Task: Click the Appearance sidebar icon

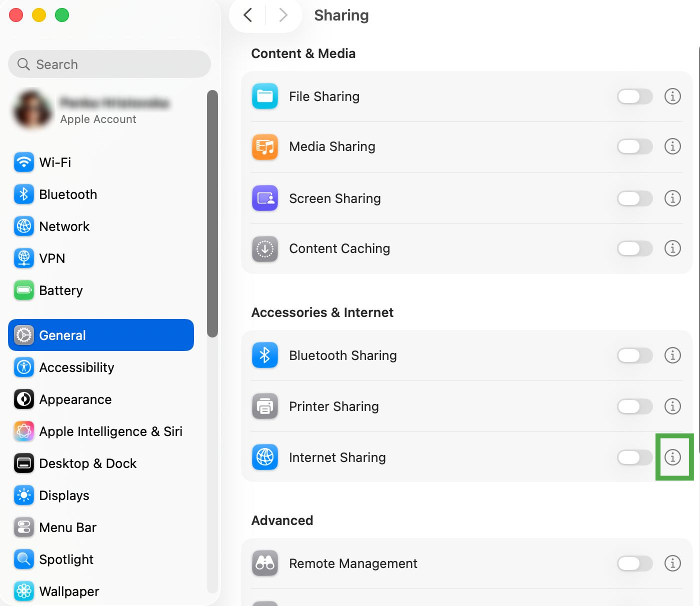Action: tap(24, 399)
